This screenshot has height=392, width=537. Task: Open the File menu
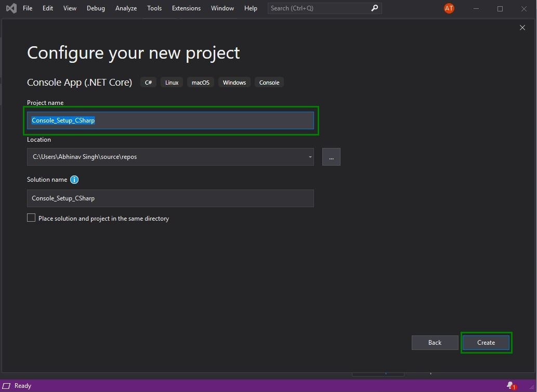[x=28, y=8]
